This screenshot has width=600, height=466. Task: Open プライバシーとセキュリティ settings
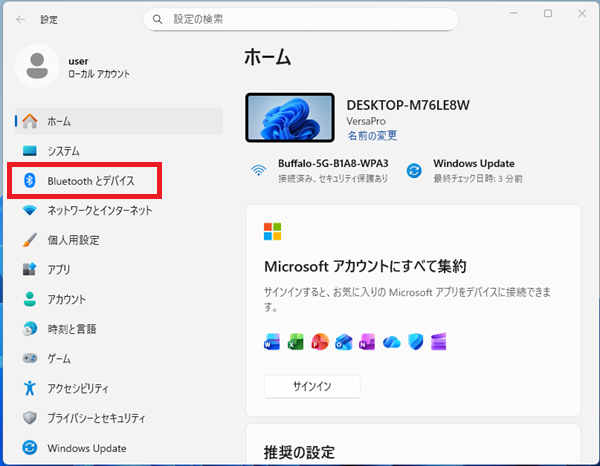click(x=119, y=418)
